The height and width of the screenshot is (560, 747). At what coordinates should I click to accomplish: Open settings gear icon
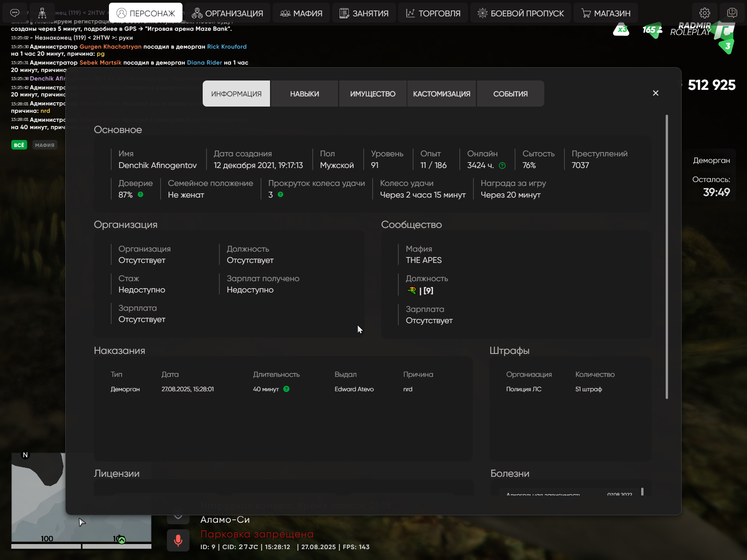[x=705, y=13]
